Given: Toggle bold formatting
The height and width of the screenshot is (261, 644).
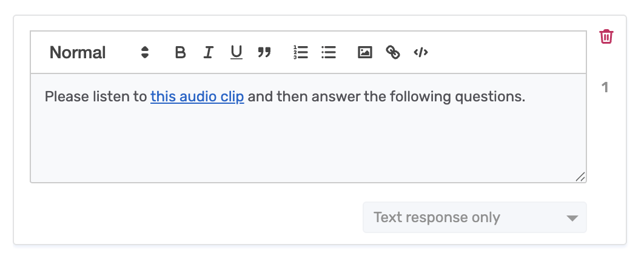Looking at the screenshot, I should (180, 53).
